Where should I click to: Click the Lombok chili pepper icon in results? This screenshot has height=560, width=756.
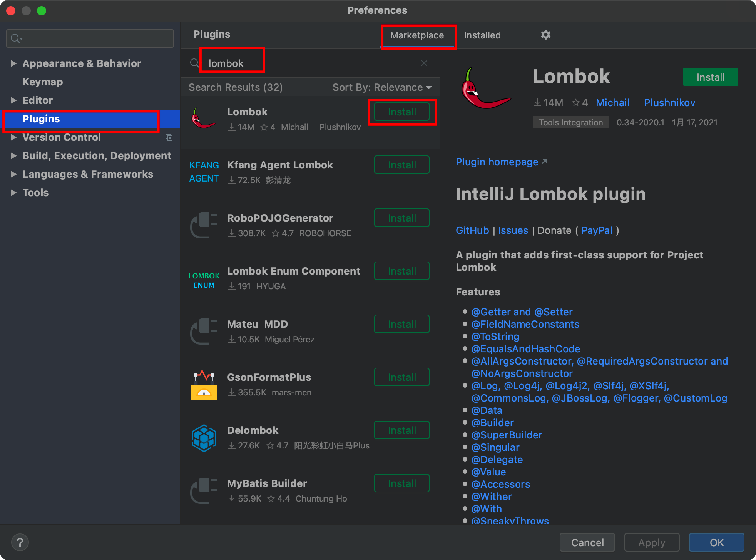pyautogui.click(x=204, y=118)
